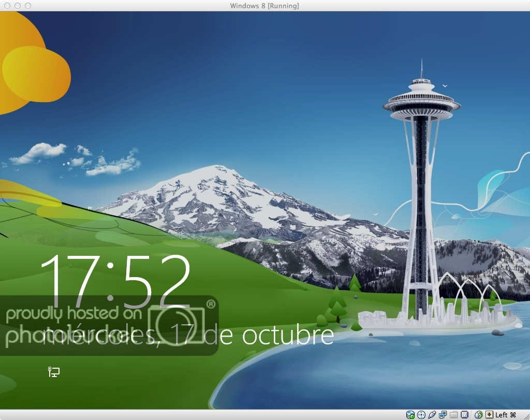Image resolution: width=530 pixels, height=420 pixels.
Task: Click the lock screen network status icon
Action: tap(53, 372)
